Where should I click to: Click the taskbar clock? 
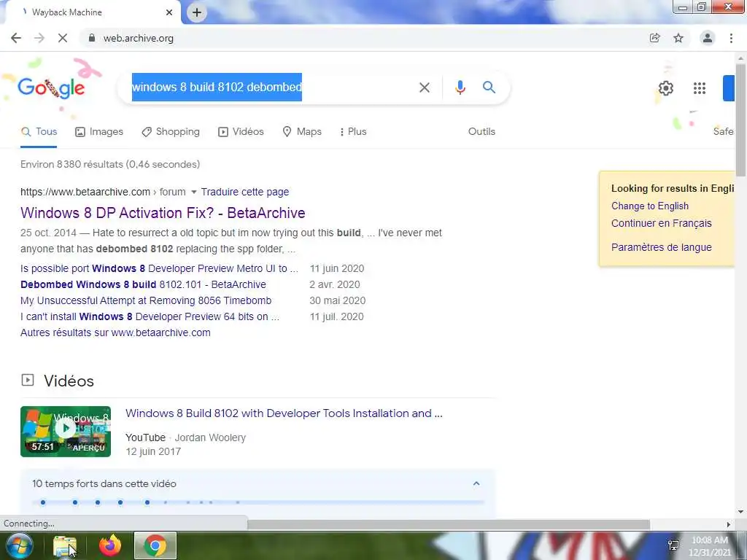click(710, 546)
